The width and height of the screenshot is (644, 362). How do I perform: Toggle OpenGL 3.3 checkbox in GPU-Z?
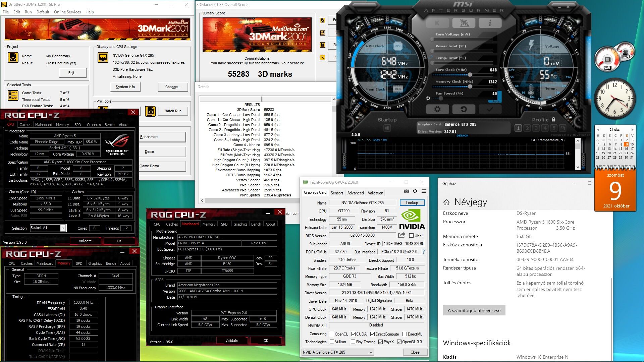tap(399, 342)
